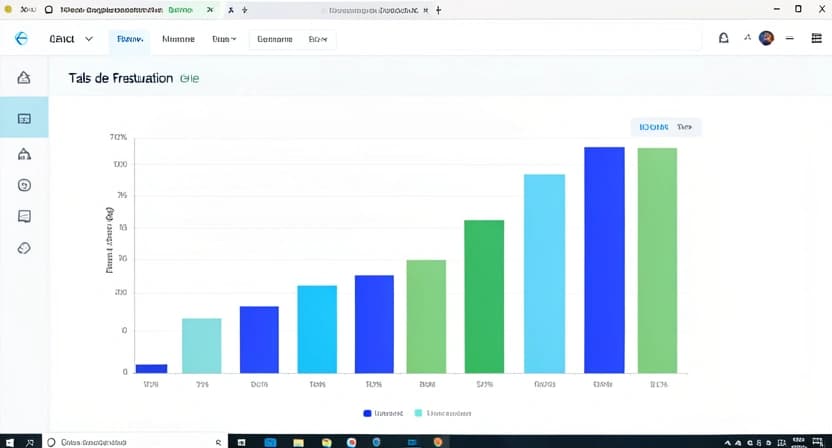Viewport: 832px width, 448px height.
Task: Click the eighth sky blue bar
Action: (x=544, y=273)
